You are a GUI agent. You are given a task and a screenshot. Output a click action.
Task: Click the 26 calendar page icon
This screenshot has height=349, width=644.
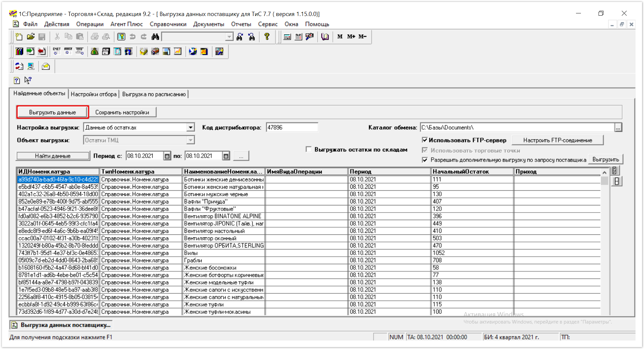click(x=204, y=51)
